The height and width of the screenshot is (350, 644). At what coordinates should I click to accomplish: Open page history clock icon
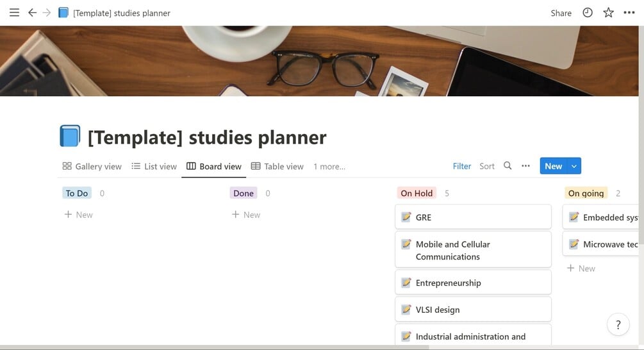click(588, 13)
